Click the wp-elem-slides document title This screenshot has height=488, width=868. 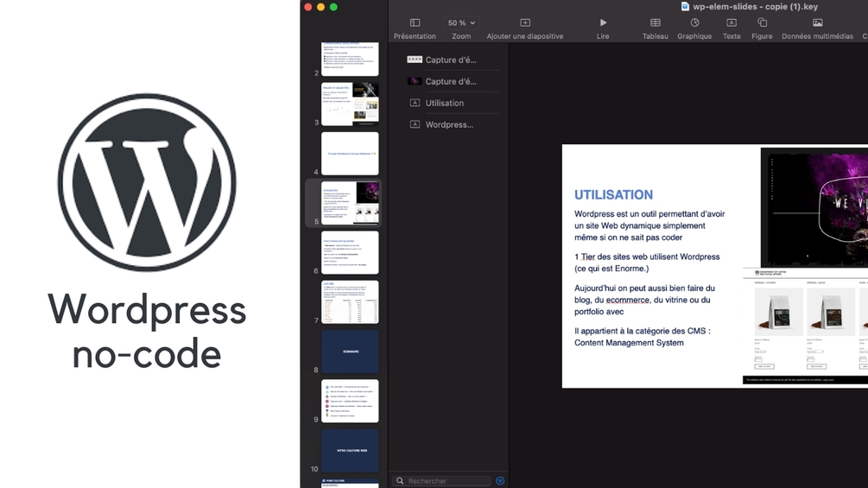point(755,7)
